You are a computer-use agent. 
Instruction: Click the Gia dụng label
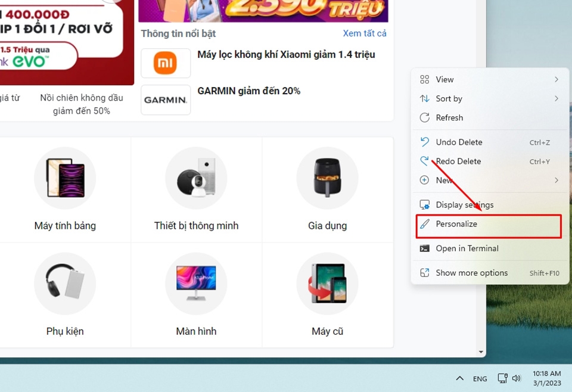(x=327, y=226)
